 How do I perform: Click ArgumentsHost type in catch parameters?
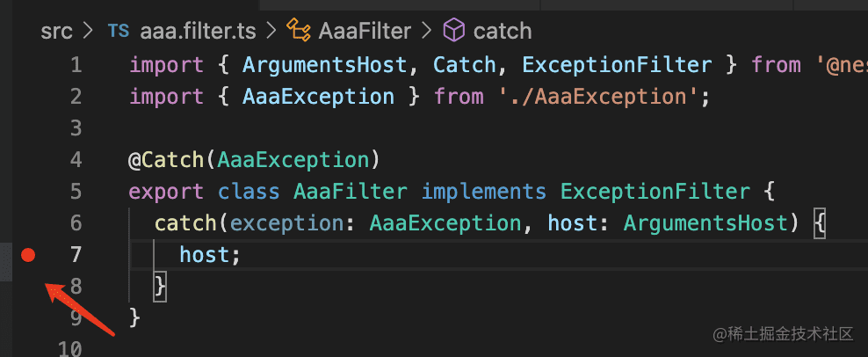click(705, 223)
